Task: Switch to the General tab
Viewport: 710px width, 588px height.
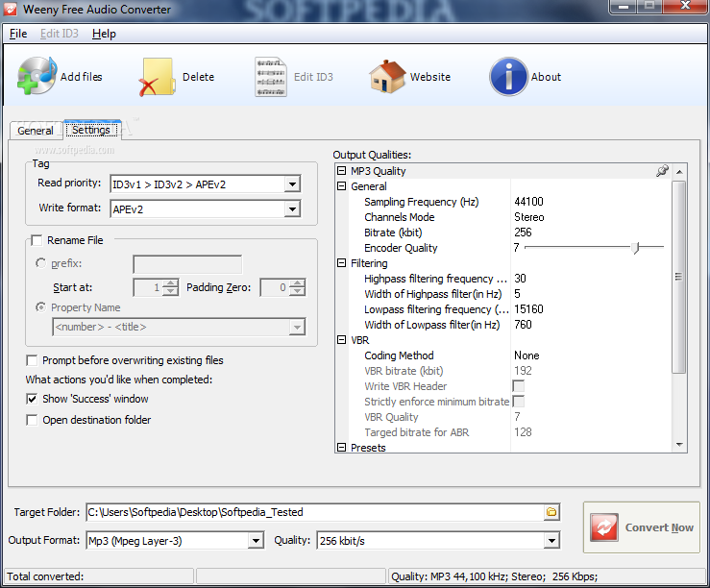Action: point(36,131)
